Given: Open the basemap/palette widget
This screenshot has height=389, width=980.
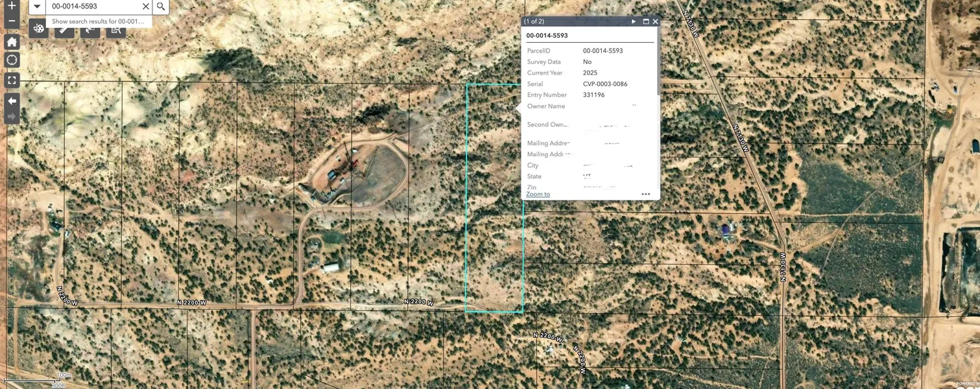Looking at the screenshot, I should tap(38, 29).
